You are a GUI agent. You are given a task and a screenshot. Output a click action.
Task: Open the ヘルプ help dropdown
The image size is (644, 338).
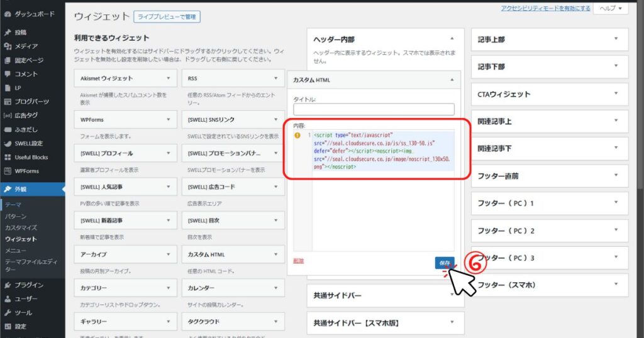tap(610, 8)
